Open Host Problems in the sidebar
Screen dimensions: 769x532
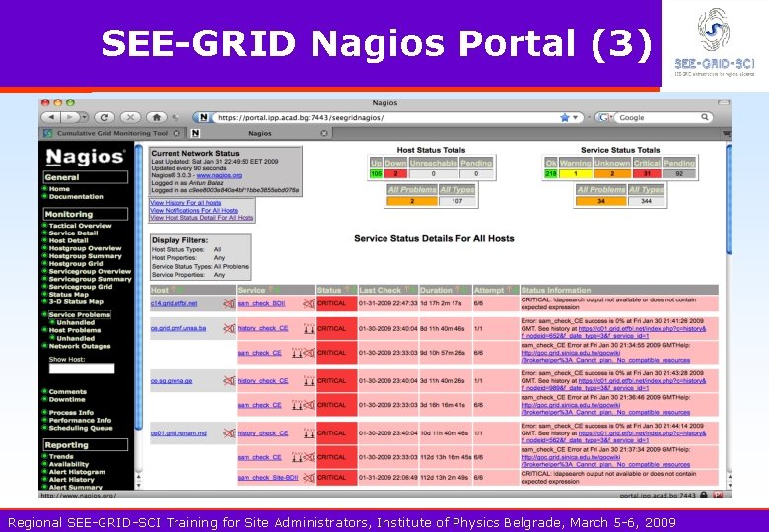coord(75,330)
